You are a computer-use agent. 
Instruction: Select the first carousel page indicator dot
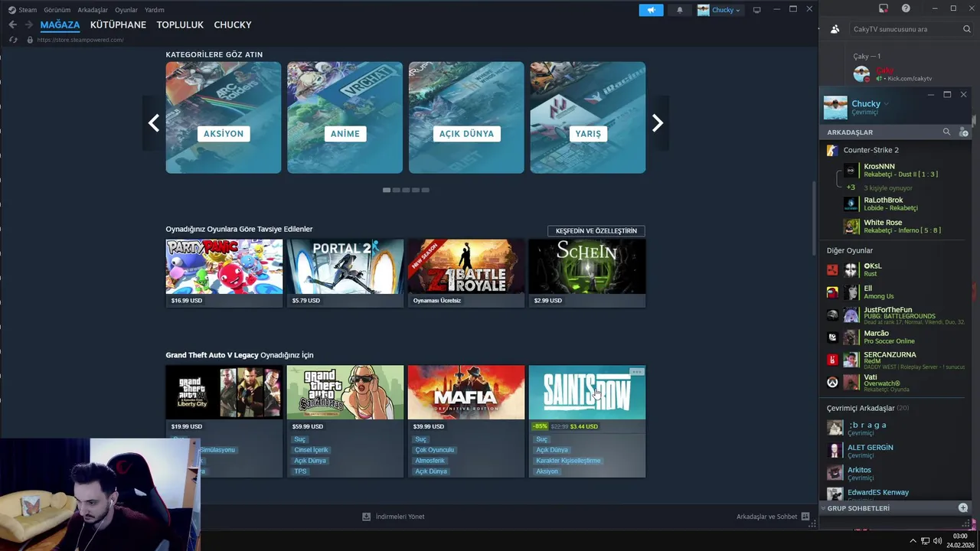(x=387, y=190)
